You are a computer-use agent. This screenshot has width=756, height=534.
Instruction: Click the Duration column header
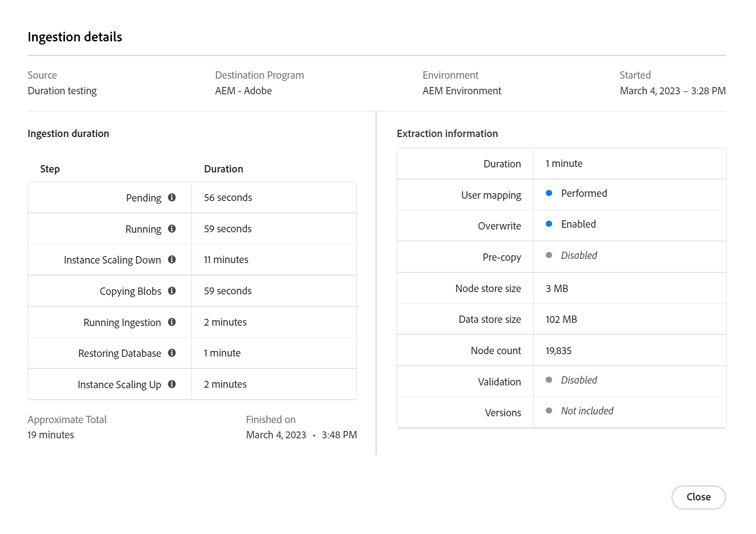(224, 169)
